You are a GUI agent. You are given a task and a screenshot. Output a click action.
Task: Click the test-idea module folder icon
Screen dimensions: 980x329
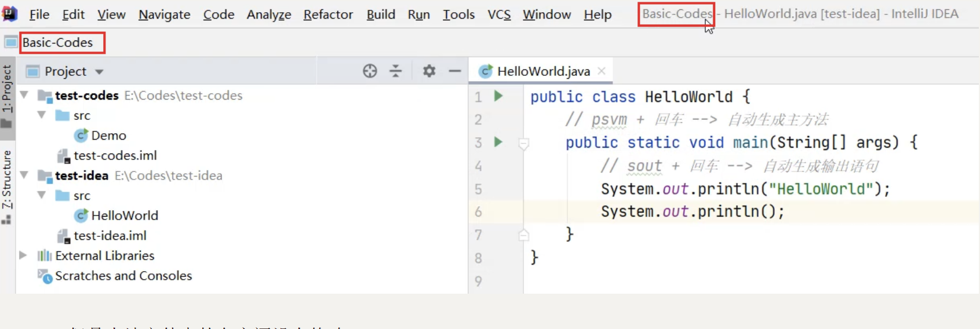[x=45, y=176]
